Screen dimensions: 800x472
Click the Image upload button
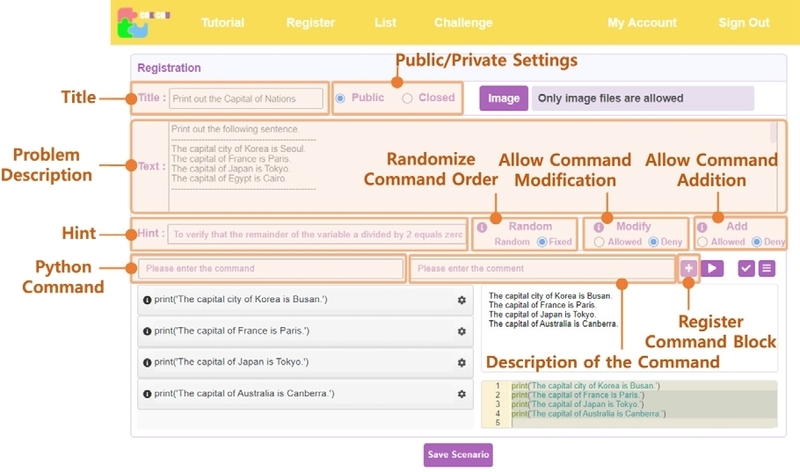(503, 98)
